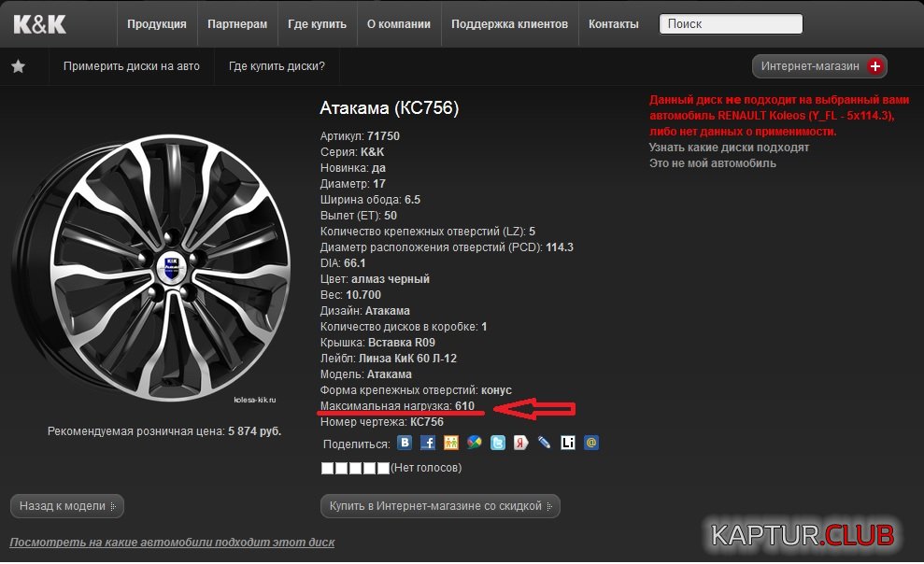The height and width of the screenshot is (564, 924).
Task: Click the recommended price 5 874 руб.
Action: tap(254, 431)
